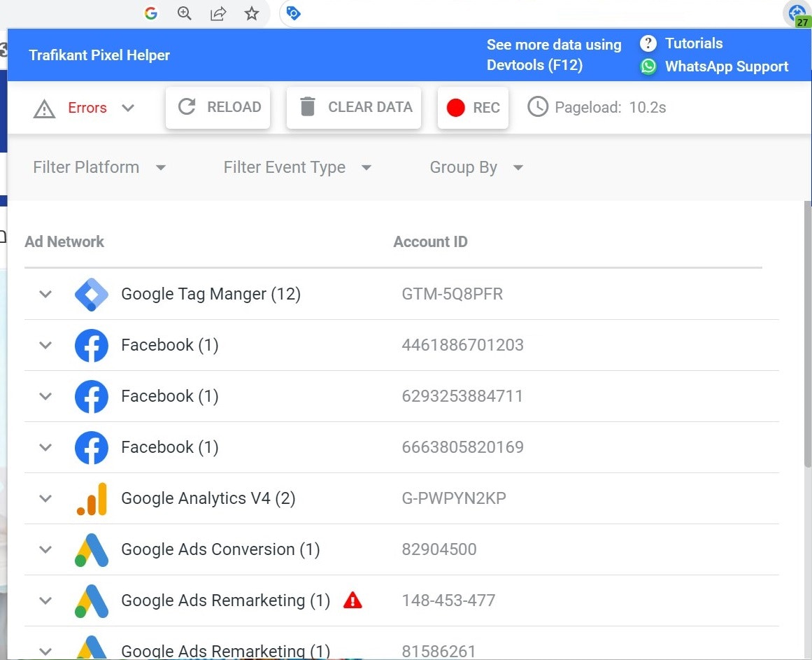812x660 pixels.
Task: Click the Errors warning triangle icon
Action: pyautogui.click(x=44, y=108)
